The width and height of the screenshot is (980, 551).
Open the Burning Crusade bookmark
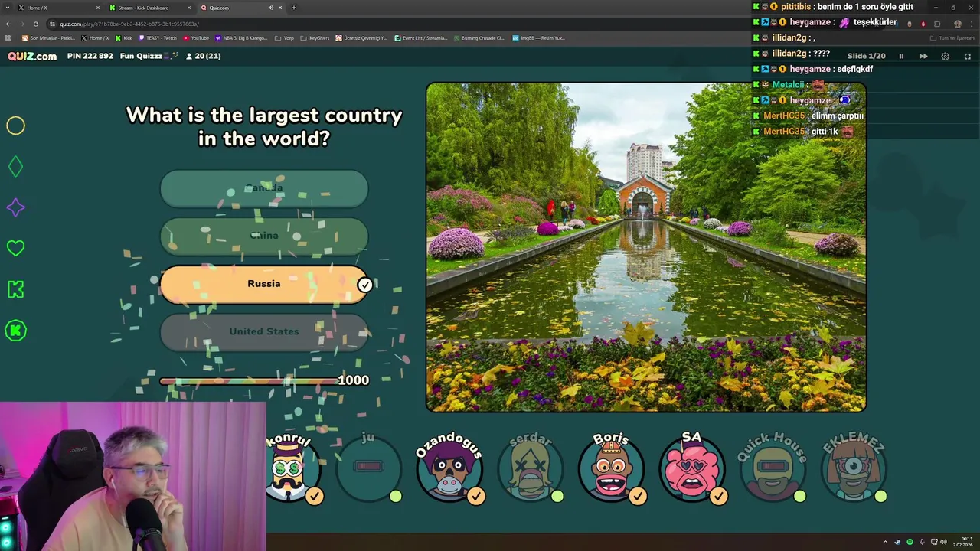pos(479,37)
